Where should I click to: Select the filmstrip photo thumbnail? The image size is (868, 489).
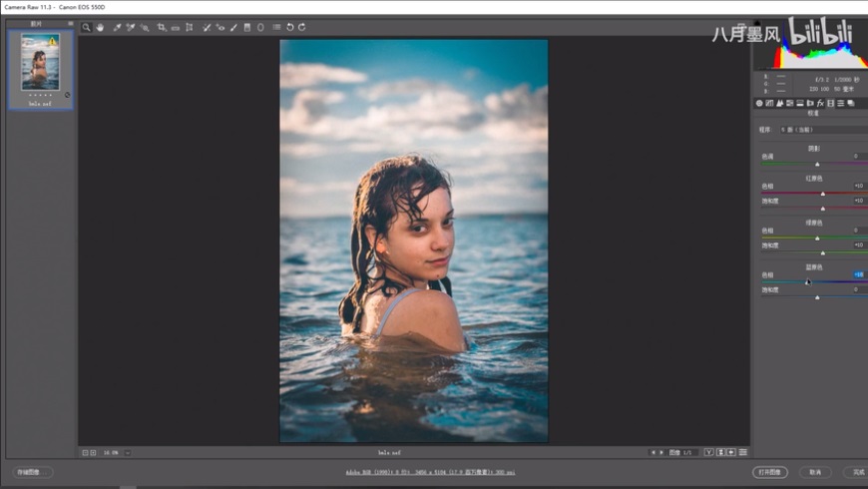[x=40, y=62]
